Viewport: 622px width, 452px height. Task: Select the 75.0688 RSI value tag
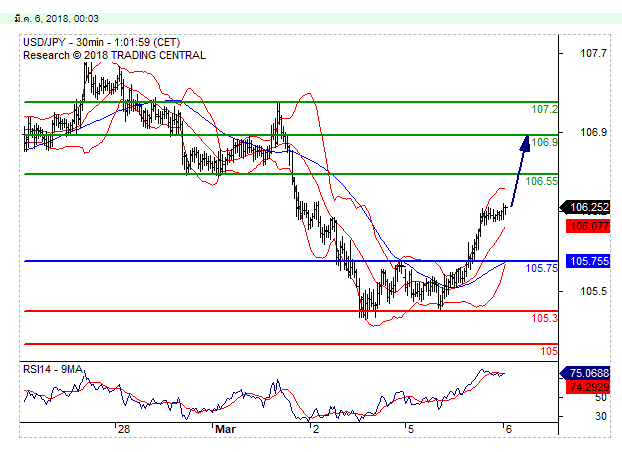[x=585, y=373]
